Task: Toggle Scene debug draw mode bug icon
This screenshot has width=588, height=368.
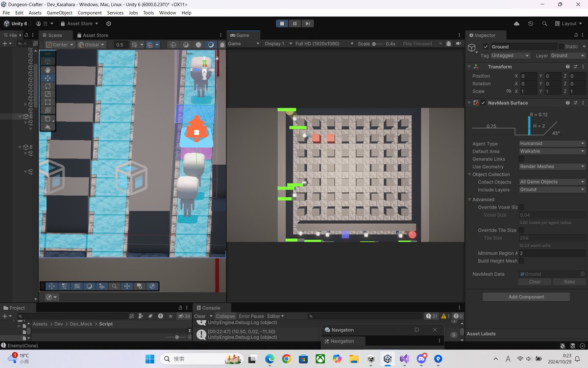Action: tap(222, 44)
